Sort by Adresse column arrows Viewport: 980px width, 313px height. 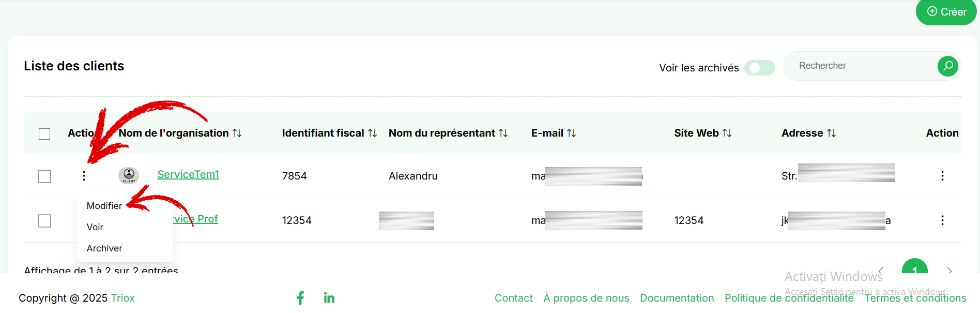pos(831,133)
